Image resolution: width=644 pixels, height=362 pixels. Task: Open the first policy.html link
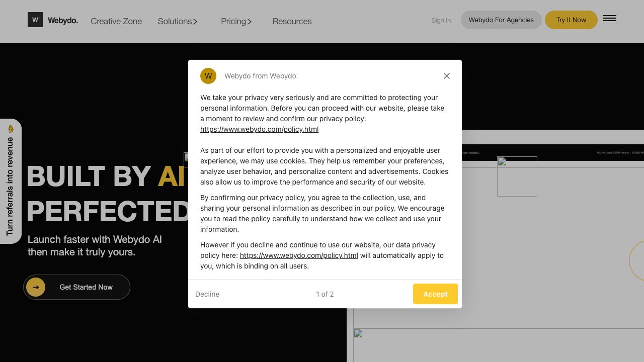tap(259, 129)
